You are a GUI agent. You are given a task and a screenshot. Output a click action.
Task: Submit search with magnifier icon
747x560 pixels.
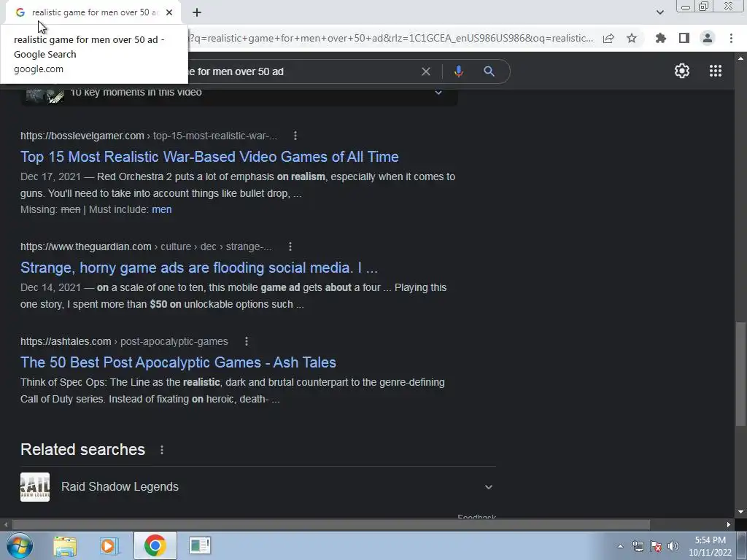489,71
